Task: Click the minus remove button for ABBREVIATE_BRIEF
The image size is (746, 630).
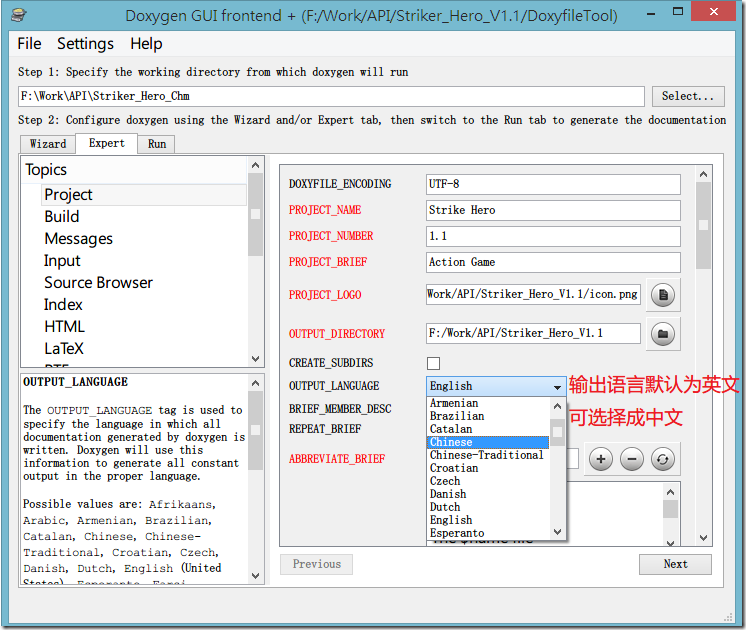Action: coord(632,459)
